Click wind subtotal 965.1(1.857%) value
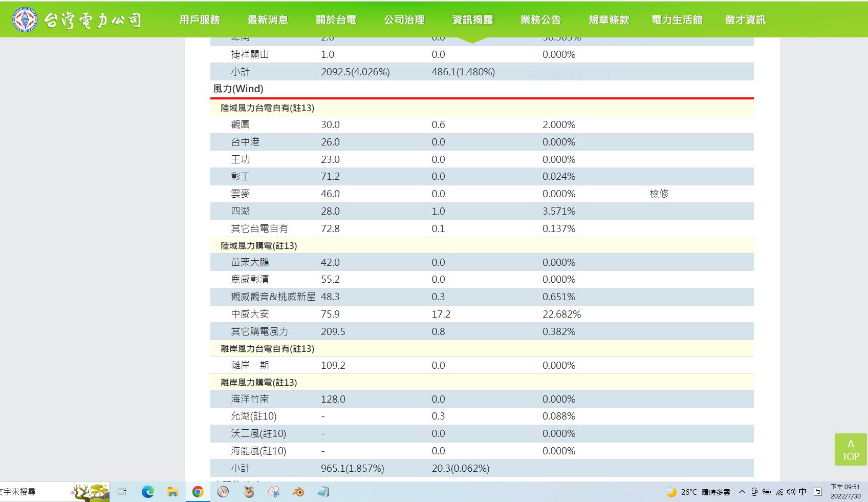This screenshot has height=502, width=868. [x=353, y=468]
